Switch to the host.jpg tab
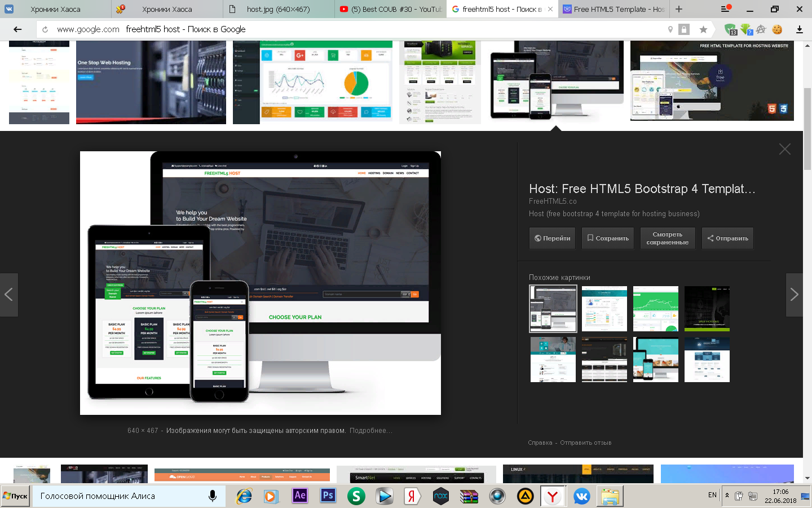Image resolution: width=812 pixels, height=508 pixels. 277,9
